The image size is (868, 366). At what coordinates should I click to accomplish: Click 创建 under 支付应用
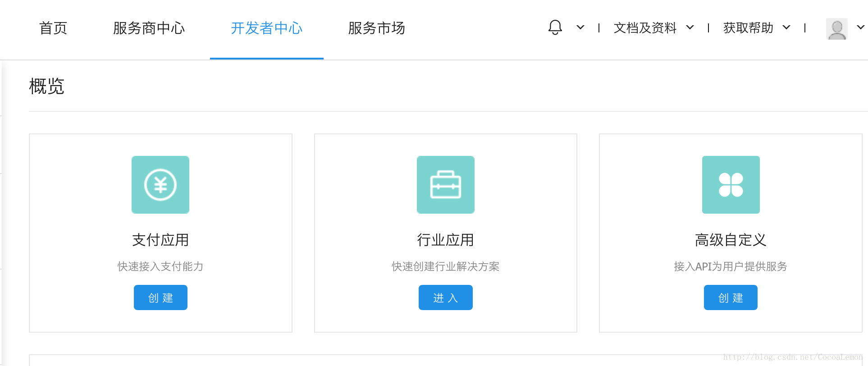[x=160, y=297]
